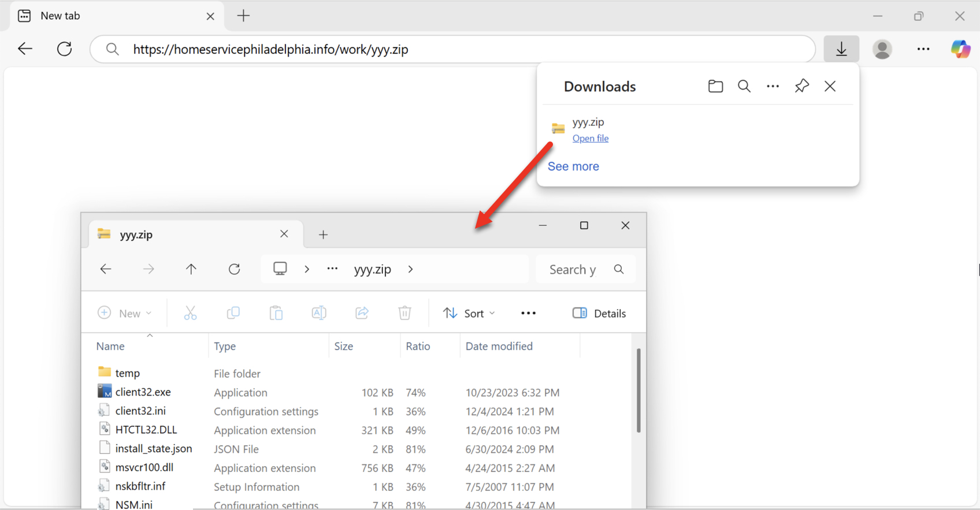This screenshot has height=510, width=980.
Task: Go back in File Explorer
Action: 106,269
